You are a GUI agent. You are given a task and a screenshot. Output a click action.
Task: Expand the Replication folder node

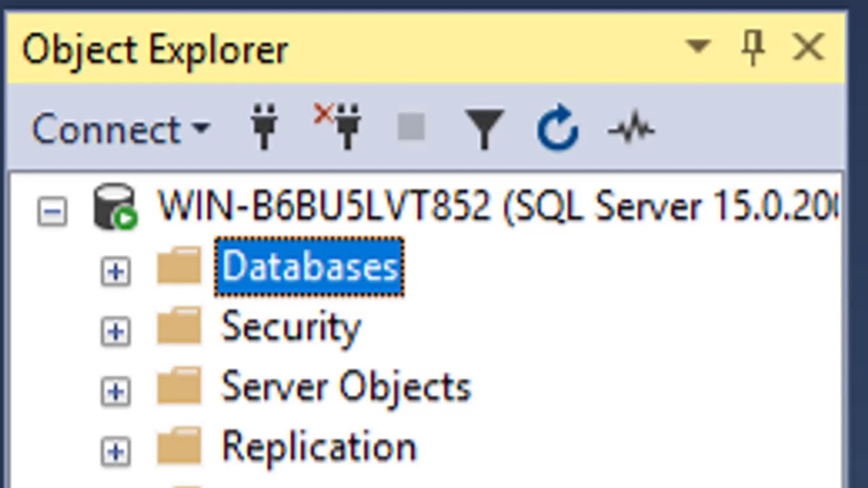click(x=116, y=451)
